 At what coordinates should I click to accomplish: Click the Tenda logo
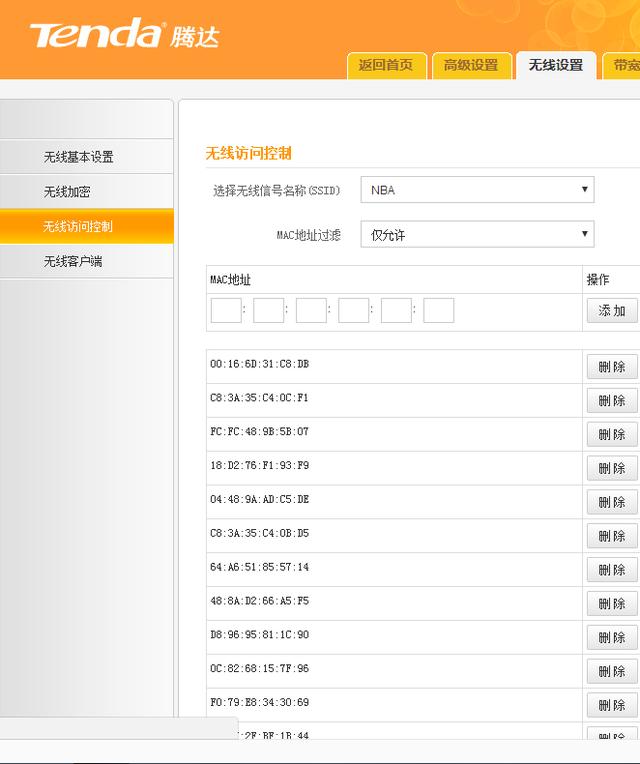125,33
